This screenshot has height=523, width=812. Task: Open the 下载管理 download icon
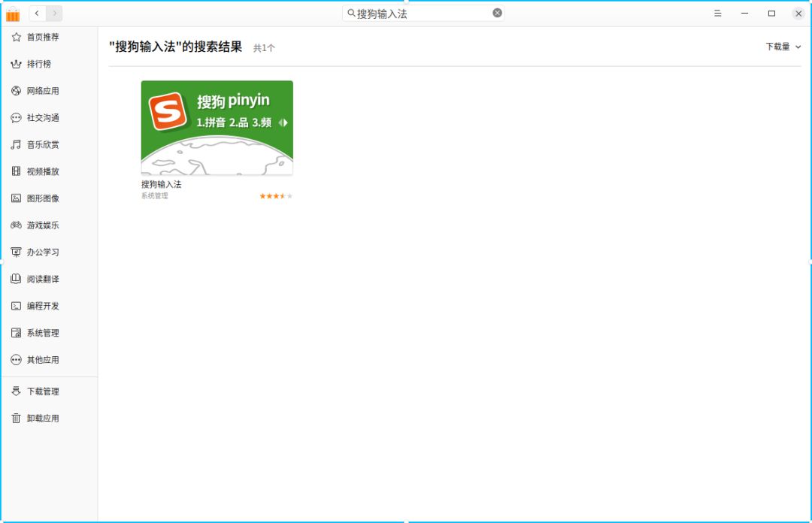coord(16,391)
